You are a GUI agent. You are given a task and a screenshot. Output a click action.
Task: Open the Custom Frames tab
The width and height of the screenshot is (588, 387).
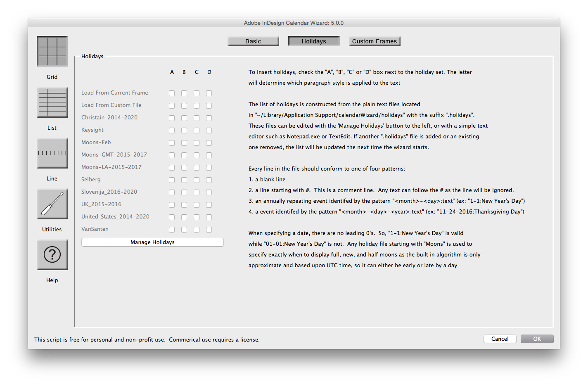tap(375, 41)
